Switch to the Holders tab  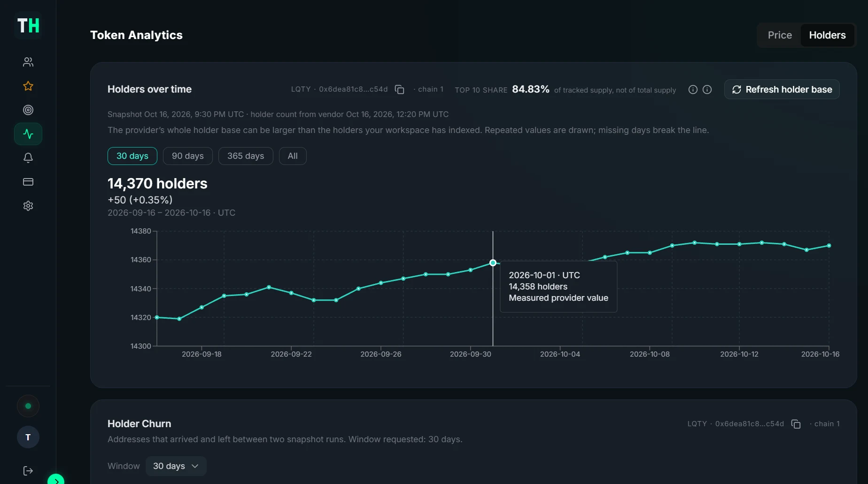pyautogui.click(x=827, y=35)
